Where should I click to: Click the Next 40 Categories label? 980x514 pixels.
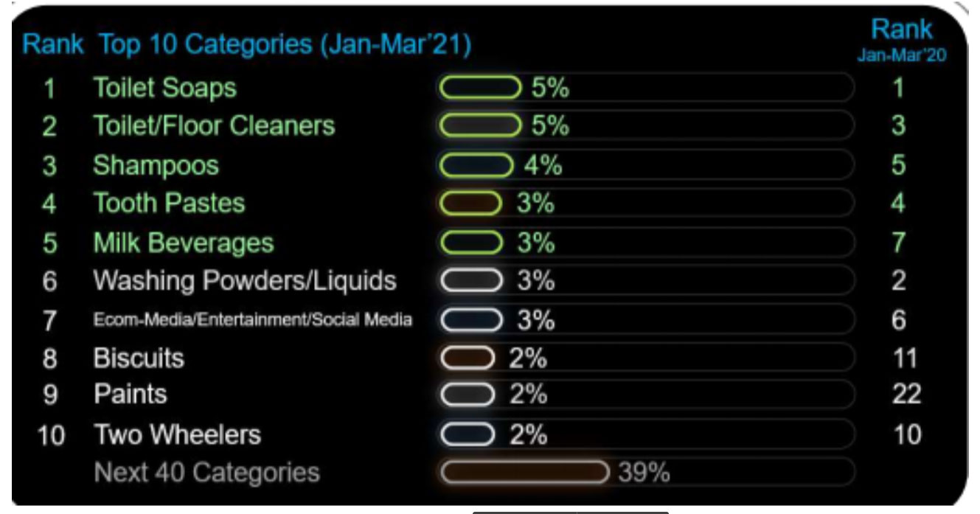(206, 472)
